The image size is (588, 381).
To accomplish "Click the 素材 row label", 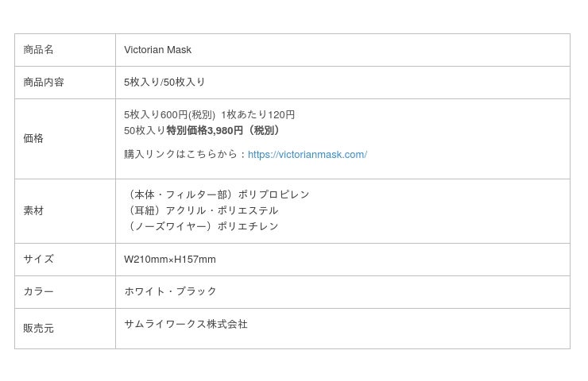I will pos(33,211).
